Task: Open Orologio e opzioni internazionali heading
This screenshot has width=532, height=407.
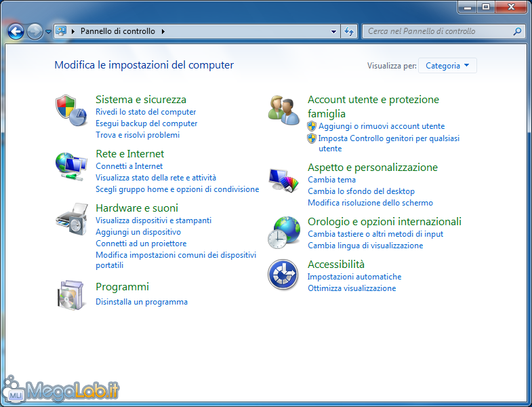Action: point(384,222)
